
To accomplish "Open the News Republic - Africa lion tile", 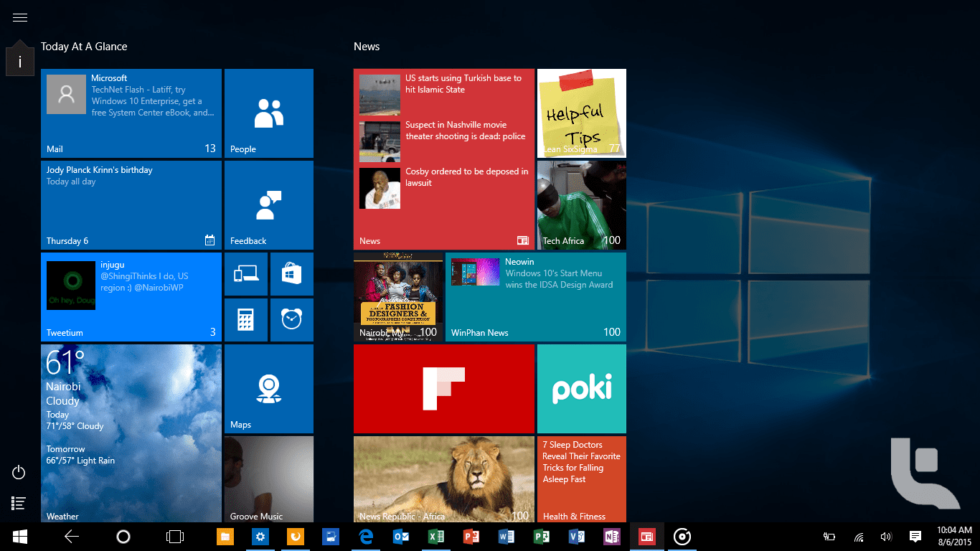I will (x=444, y=479).
